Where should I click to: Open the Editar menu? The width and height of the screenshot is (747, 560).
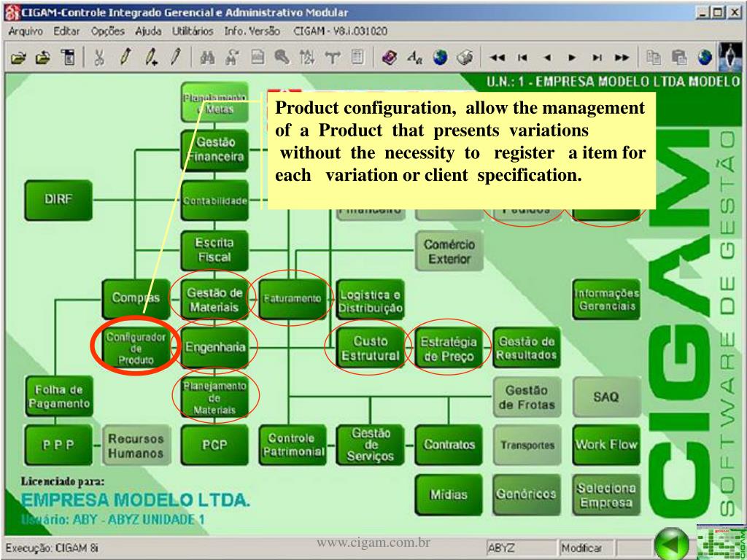click(x=66, y=31)
